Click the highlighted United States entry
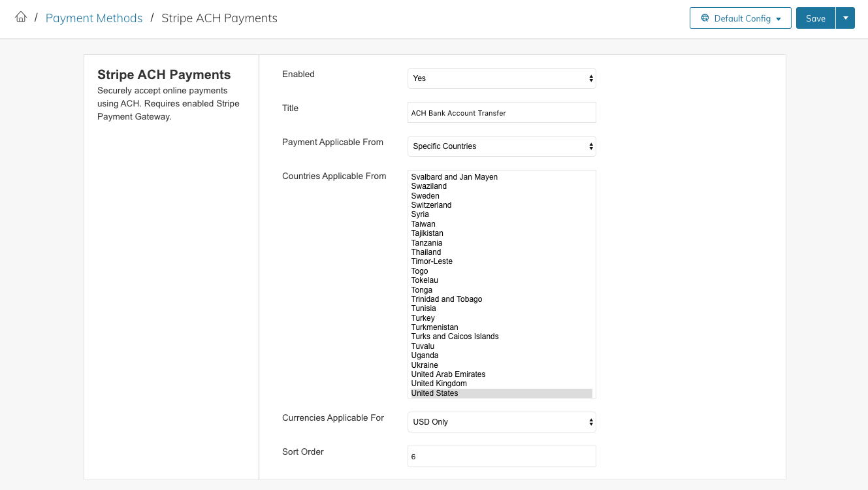Screen dimensions: 868x490 500,393
